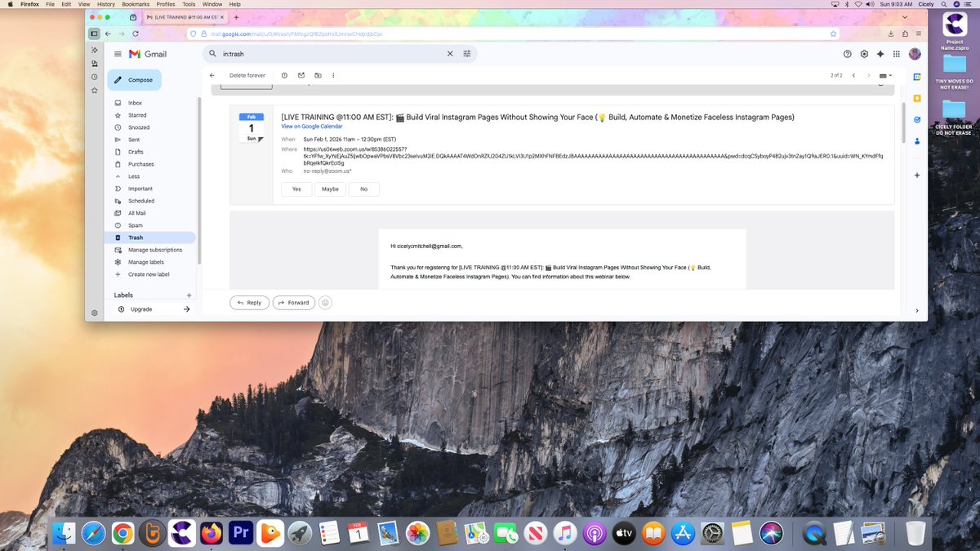The height and width of the screenshot is (551, 980).
Task: Click Delete forever button
Action: click(247, 75)
